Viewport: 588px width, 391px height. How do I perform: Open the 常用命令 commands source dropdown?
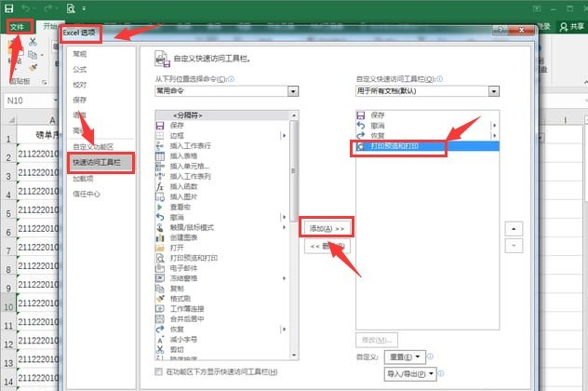(227, 91)
